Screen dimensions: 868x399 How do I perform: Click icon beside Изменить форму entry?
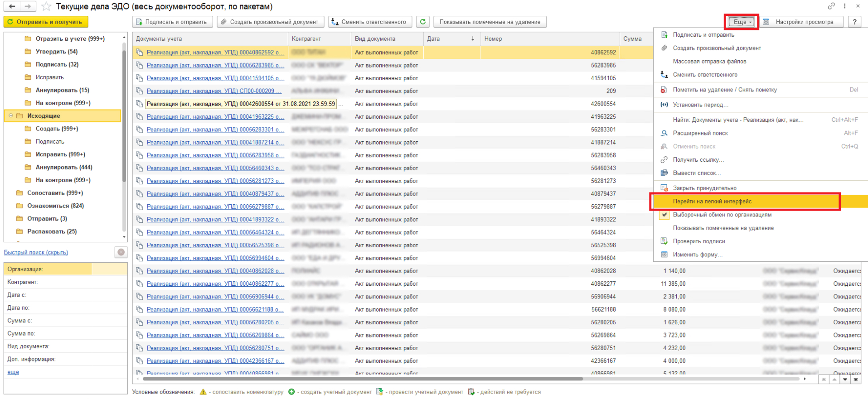[664, 255]
